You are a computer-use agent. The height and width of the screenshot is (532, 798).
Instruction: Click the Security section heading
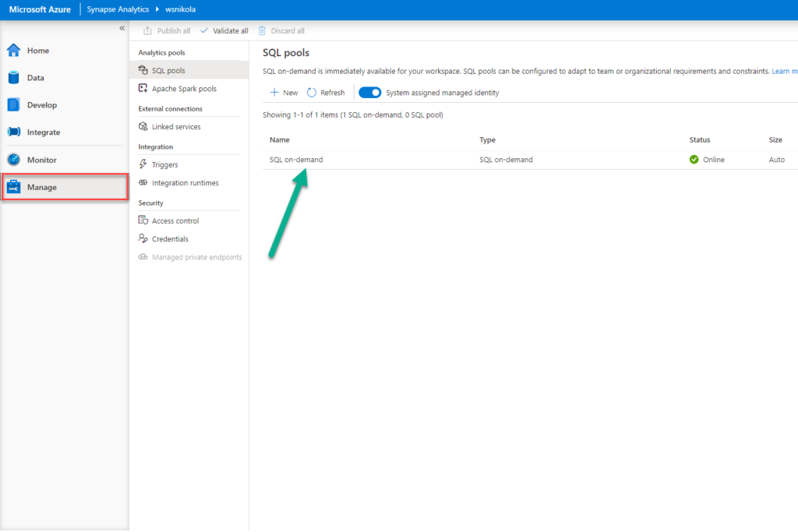[x=150, y=203]
